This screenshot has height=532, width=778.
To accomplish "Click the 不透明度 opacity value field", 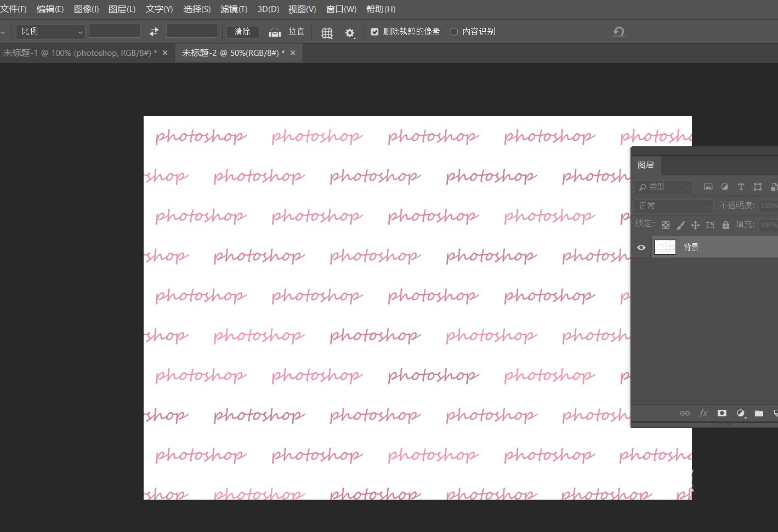I will click(x=768, y=206).
